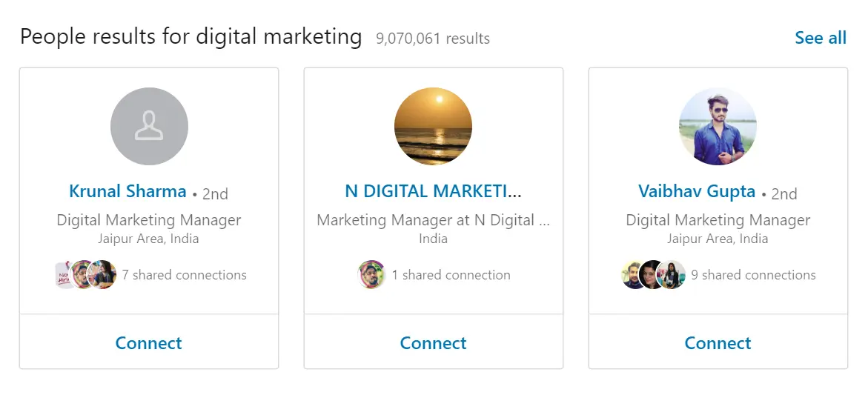Click Vaibhav Gupta's profile photo

point(718,127)
